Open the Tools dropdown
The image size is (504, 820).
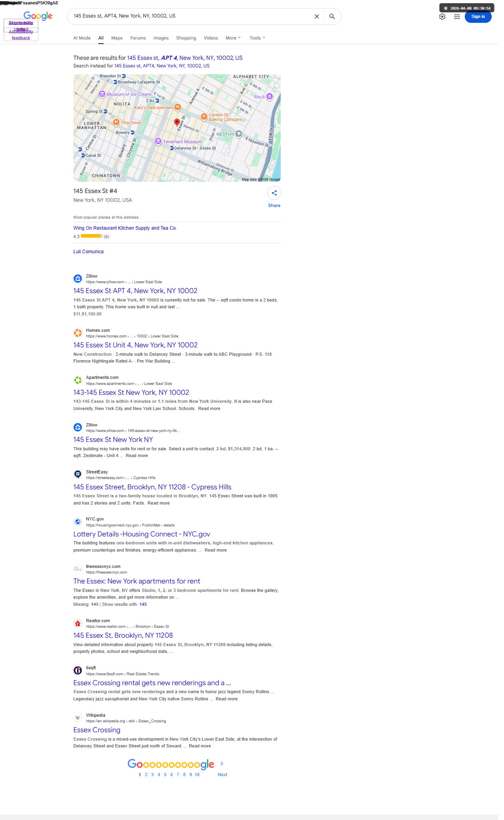[257, 38]
